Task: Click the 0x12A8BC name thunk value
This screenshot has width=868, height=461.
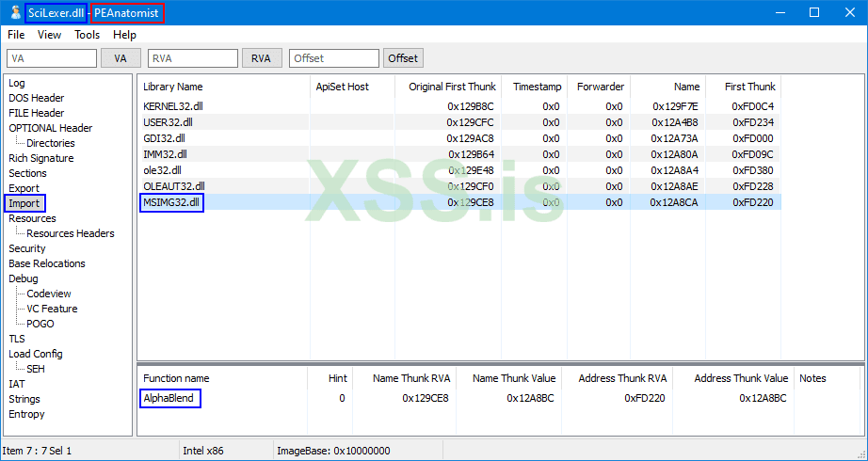Action: point(530,398)
